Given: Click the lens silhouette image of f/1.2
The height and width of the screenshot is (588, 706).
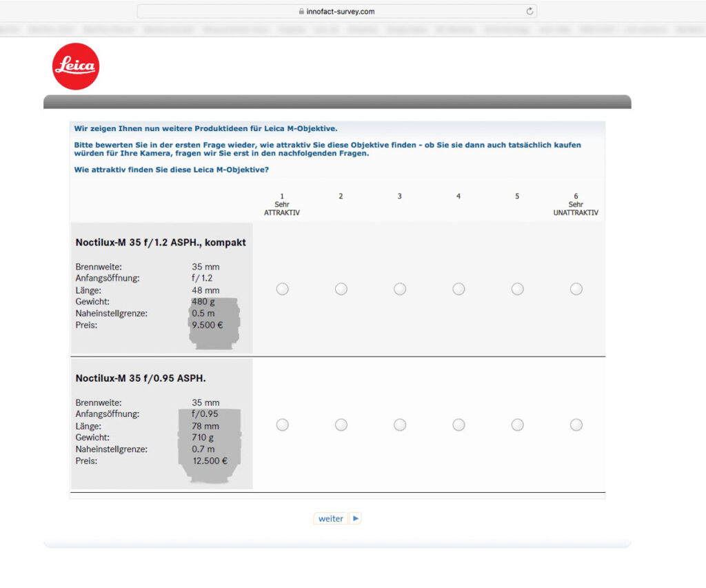Looking at the screenshot, I should (214, 324).
